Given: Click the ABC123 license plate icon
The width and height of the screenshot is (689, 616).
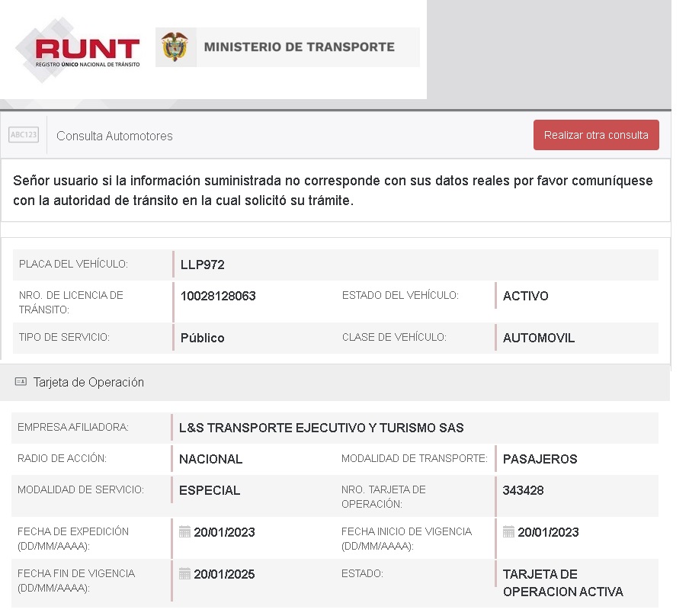Looking at the screenshot, I should [24, 135].
